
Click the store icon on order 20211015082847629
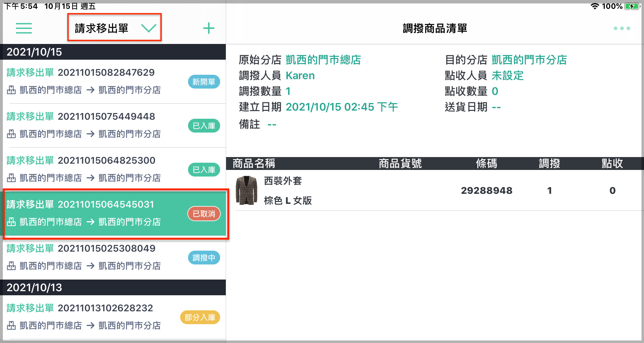(11, 90)
